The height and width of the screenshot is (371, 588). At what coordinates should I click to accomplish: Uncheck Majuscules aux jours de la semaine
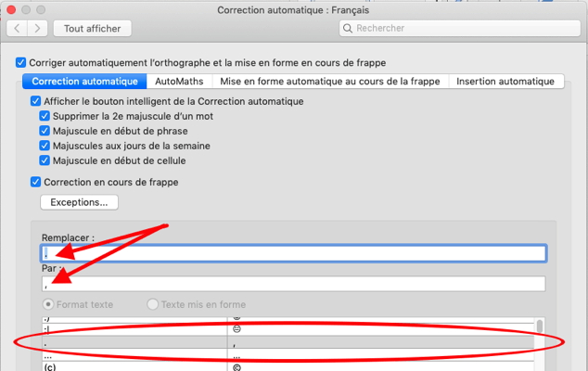click(45, 146)
